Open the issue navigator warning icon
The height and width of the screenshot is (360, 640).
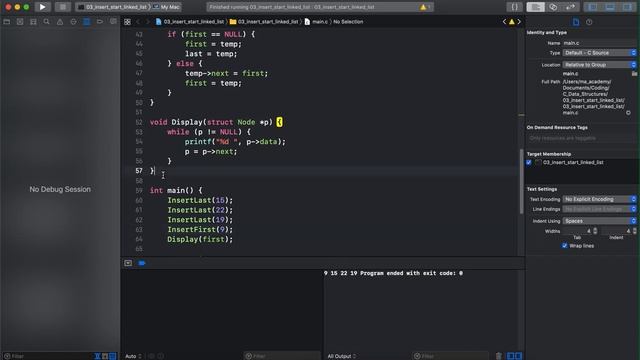(x=60, y=22)
